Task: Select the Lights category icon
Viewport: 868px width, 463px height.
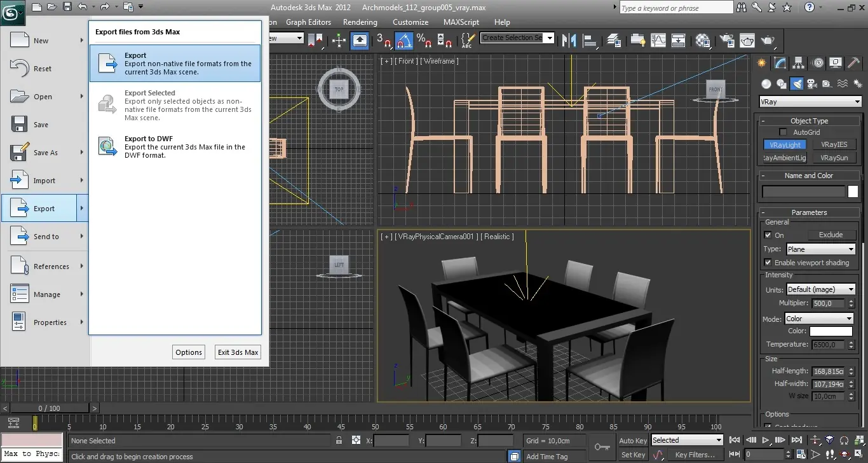Action: pos(797,84)
